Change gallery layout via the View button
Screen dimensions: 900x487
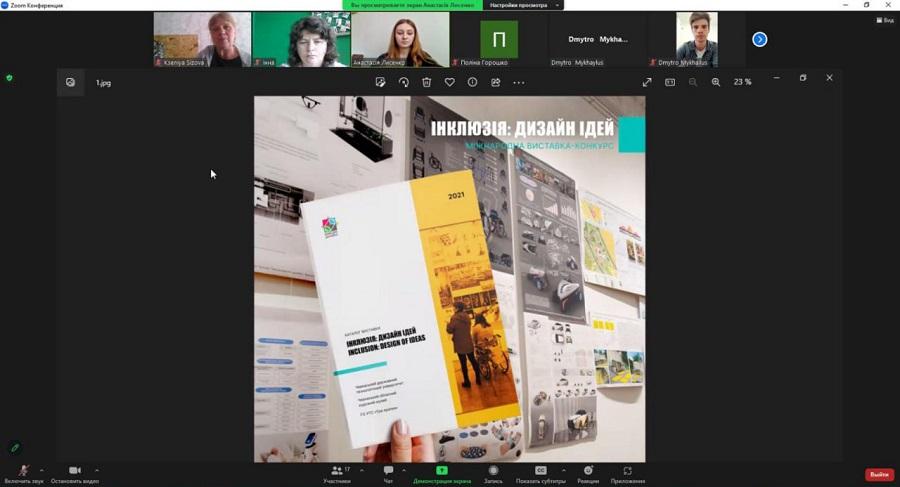click(885, 20)
